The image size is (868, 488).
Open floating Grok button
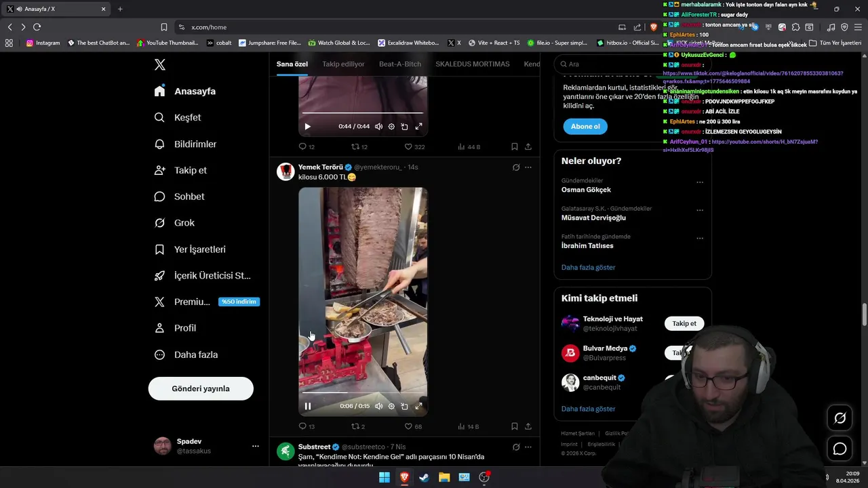click(840, 418)
